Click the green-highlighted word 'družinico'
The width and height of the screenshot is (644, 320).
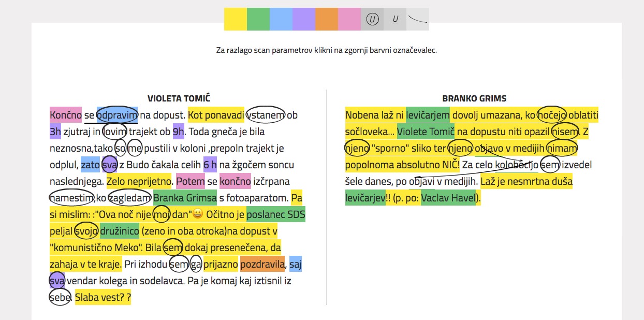pos(119,231)
